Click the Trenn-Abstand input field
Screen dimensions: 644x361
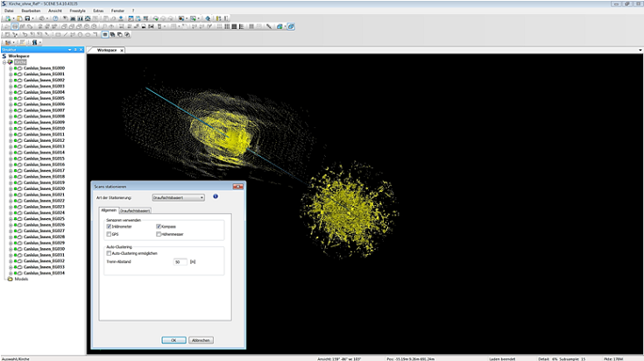pos(180,262)
